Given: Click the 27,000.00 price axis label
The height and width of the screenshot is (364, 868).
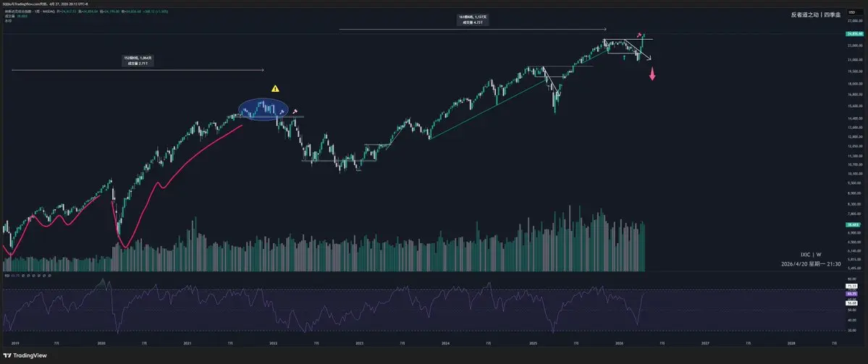Looking at the screenshot, I should tap(856, 20).
